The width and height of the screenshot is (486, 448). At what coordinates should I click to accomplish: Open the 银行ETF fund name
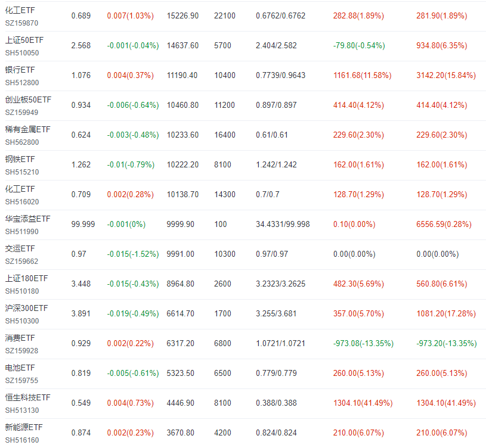[x=20, y=70]
